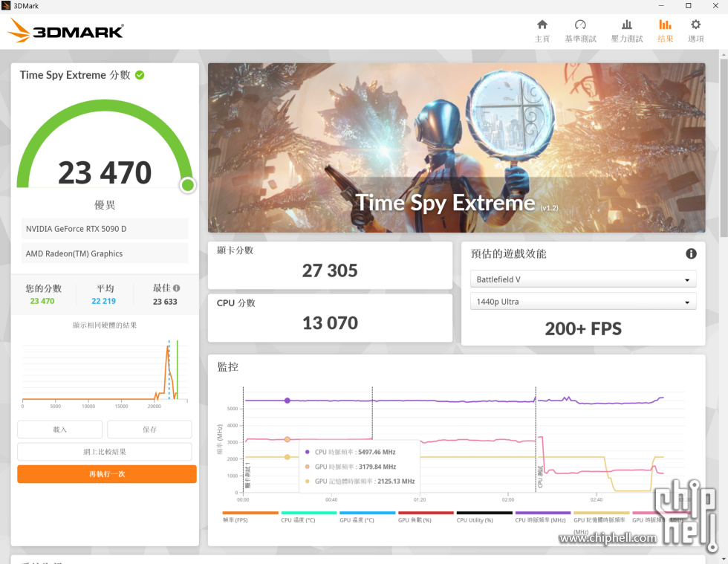Click the purple CPU clock frequency chart marker
The width and height of the screenshot is (728, 564).
287,401
